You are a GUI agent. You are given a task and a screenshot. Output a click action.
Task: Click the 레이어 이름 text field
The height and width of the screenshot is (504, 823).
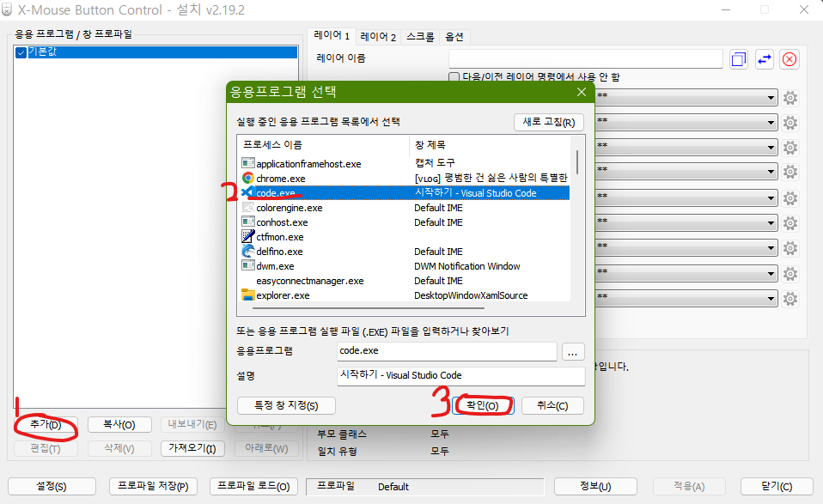tap(586, 59)
